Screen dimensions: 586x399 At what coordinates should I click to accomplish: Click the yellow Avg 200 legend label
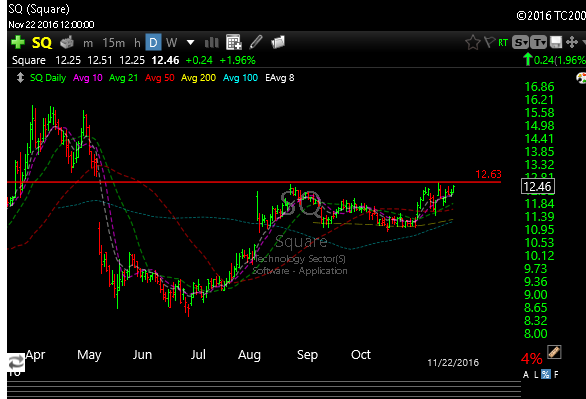click(x=198, y=78)
